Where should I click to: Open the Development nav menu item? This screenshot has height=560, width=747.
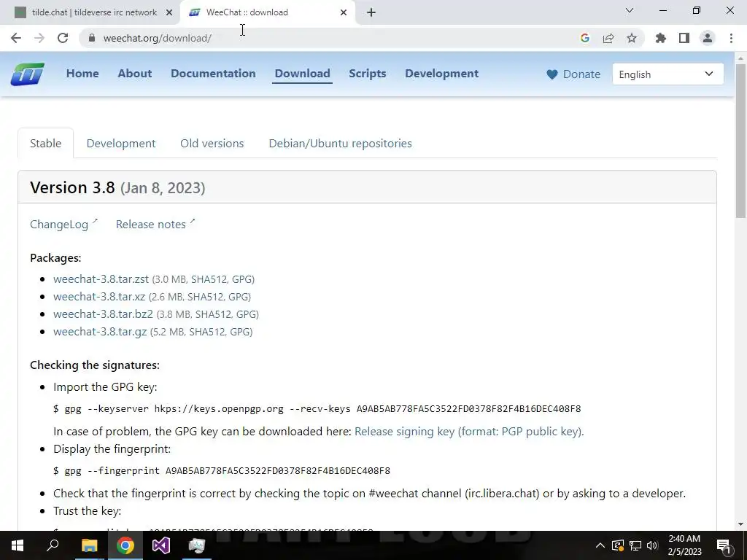click(441, 74)
